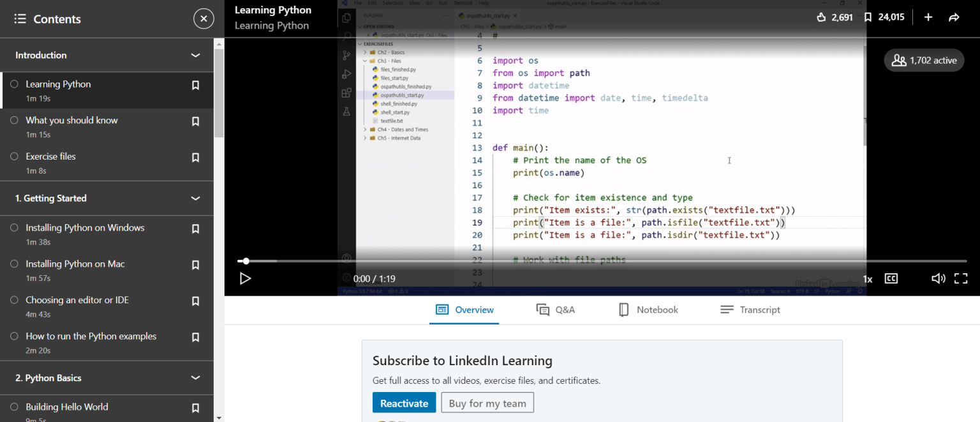This screenshot has width=980, height=422.
Task: Seek using the video progress bar
Action: click(x=606, y=260)
